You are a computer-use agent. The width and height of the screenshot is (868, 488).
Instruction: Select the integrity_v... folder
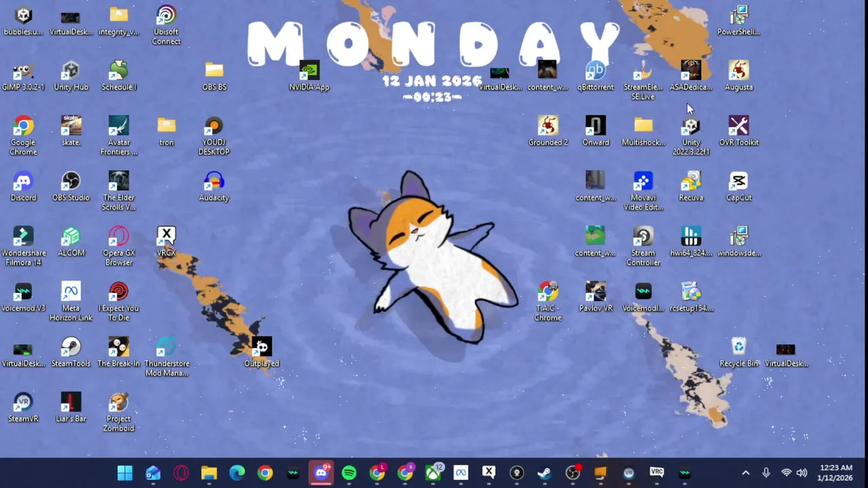click(x=119, y=20)
